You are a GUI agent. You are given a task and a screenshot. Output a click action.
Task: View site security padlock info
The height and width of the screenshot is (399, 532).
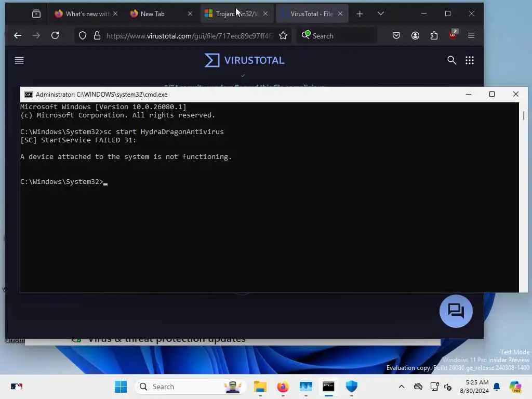tap(97, 35)
